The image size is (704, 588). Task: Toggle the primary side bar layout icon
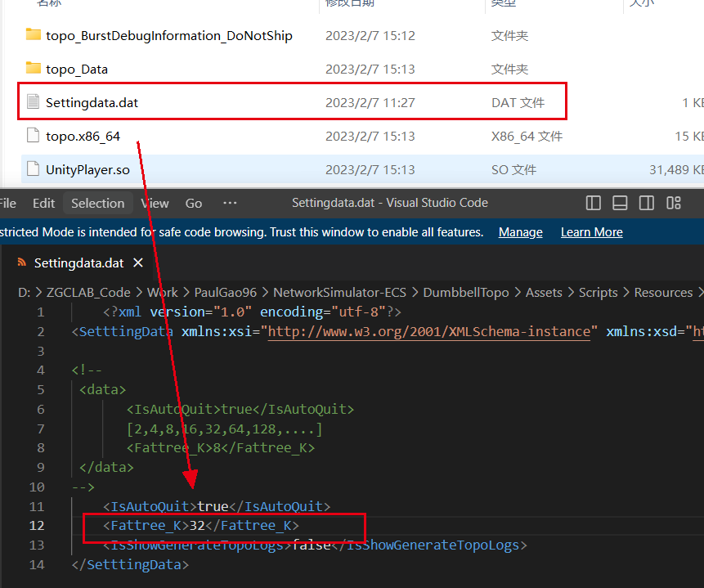click(x=593, y=203)
